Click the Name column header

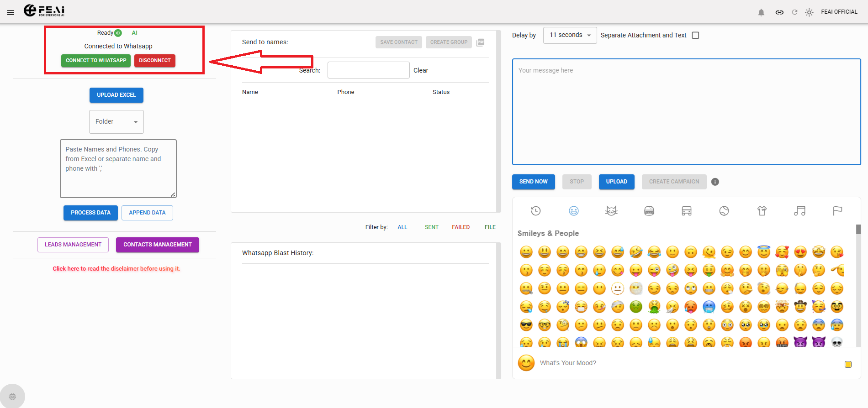[x=250, y=92]
